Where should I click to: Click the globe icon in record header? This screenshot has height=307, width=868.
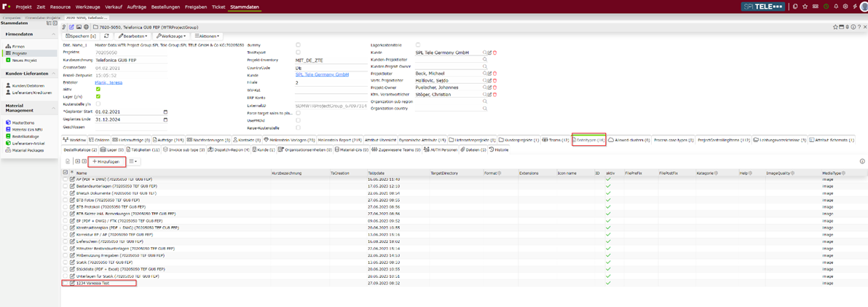(x=86, y=26)
